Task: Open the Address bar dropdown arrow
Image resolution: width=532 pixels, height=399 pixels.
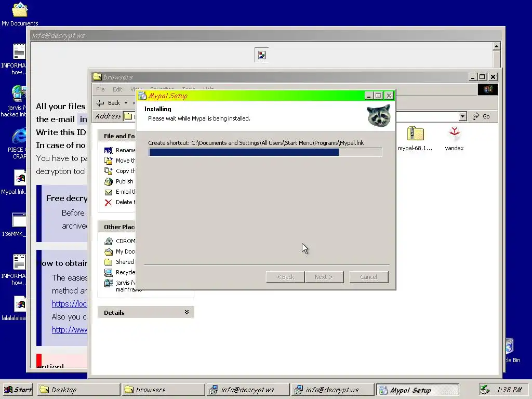Action: 462,116
